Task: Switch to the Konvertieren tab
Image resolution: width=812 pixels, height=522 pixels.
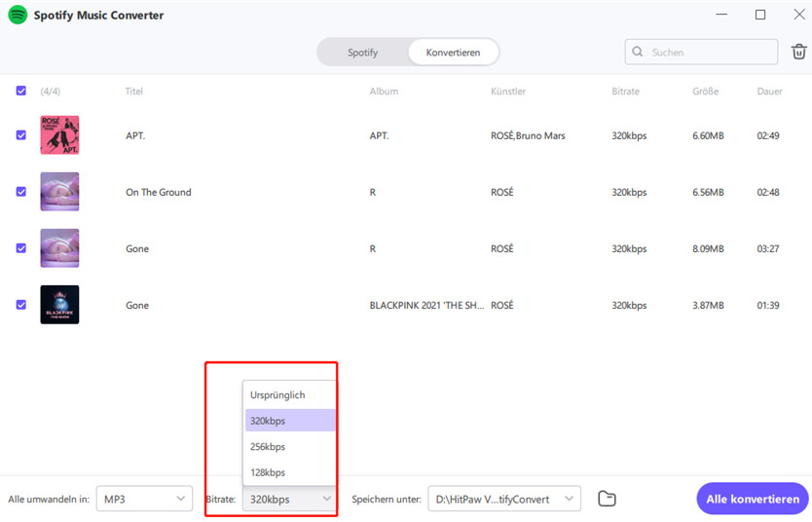Action: click(453, 53)
